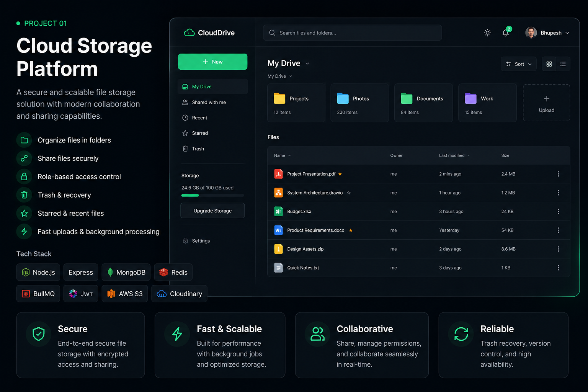Image resolution: width=588 pixels, height=392 pixels.
Task: Click the MongoDB tech stack badge
Action: [126, 272]
